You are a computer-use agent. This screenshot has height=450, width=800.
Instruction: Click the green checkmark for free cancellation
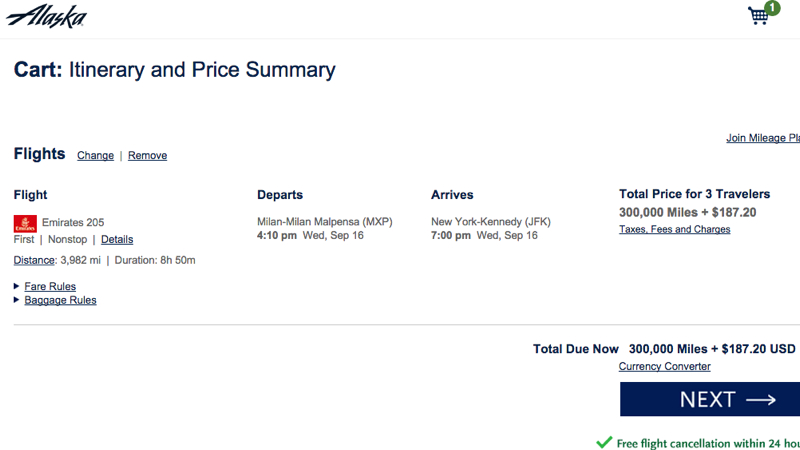[604, 442]
